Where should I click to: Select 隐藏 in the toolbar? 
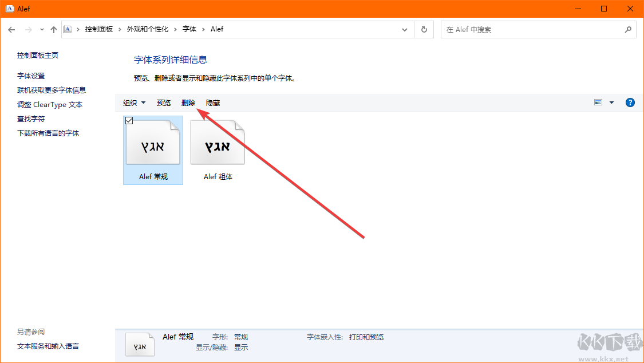click(x=212, y=102)
